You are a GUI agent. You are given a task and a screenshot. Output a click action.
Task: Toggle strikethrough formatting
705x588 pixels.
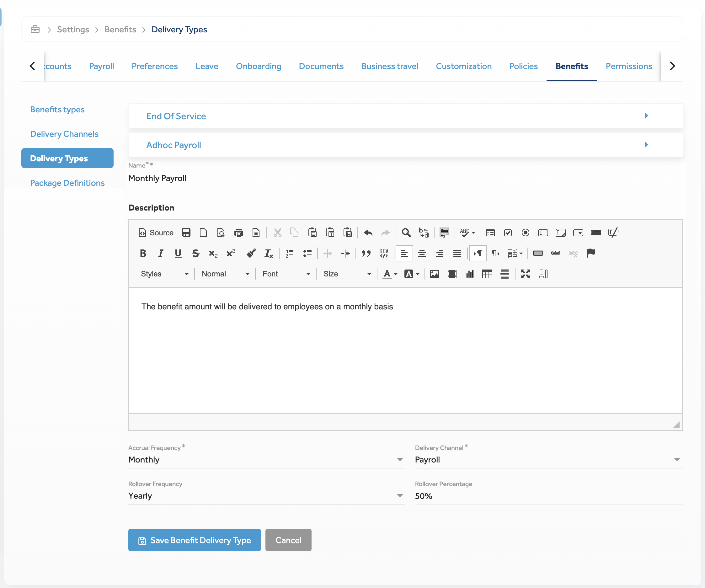196,254
